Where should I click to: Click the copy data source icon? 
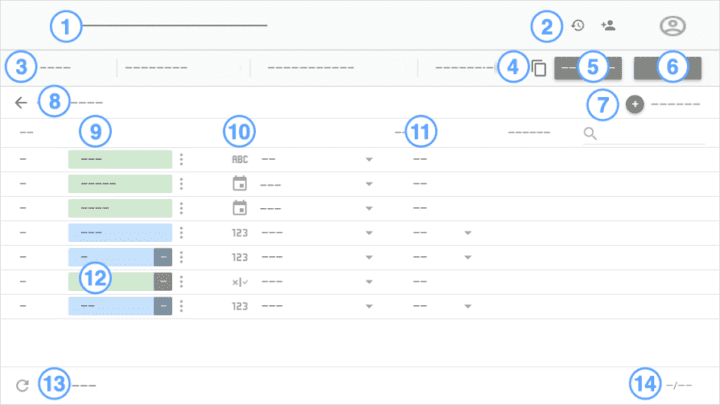click(539, 68)
